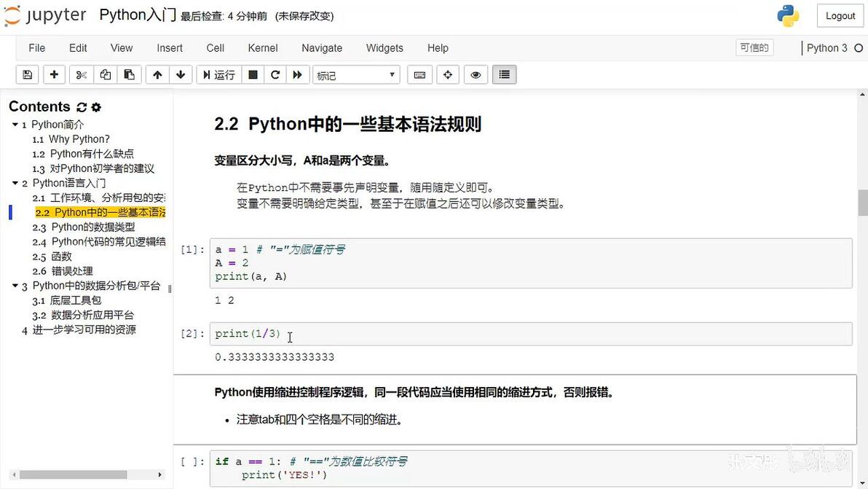This screenshot has width=868, height=489.
Task: Toggle the 可信的 trusted notebook indicator
Action: click(x=754, y=47)
